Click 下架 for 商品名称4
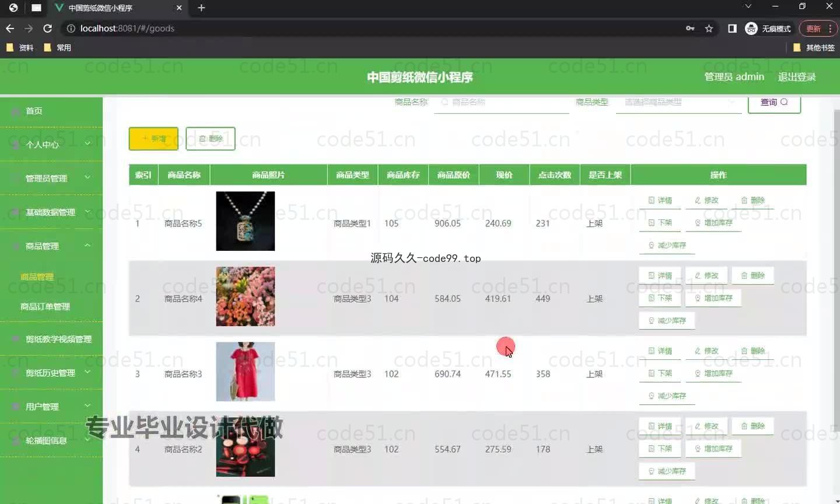Screen dimensions: 840x504 [660, 298]
